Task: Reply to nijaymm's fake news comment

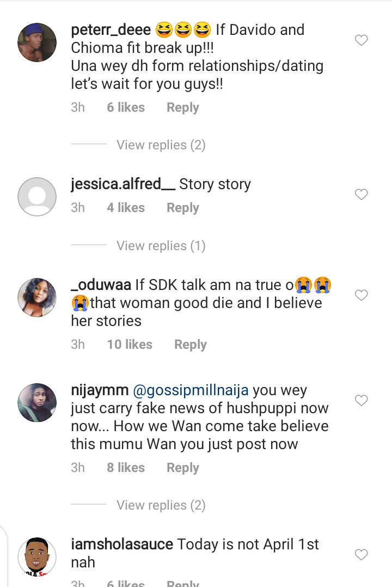Action: [x=182, y=468]
